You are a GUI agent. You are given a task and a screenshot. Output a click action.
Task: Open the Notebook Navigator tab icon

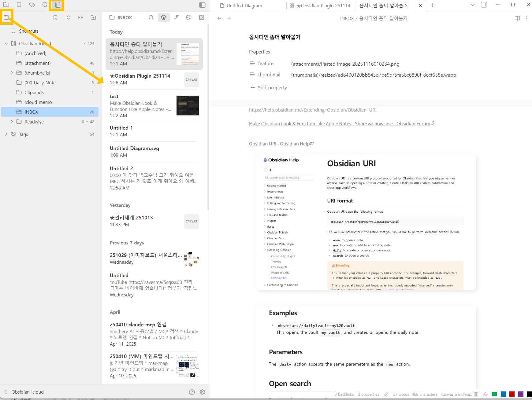(x=58, y=5)
